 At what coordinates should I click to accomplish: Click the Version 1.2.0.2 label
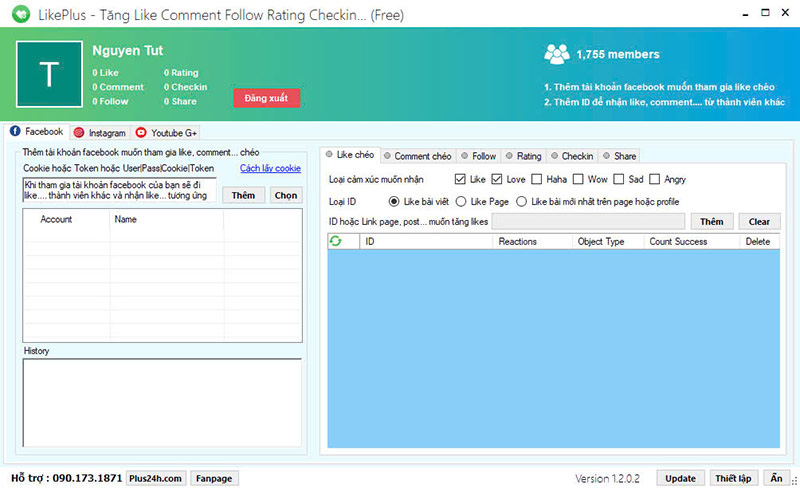coord(607,479)
